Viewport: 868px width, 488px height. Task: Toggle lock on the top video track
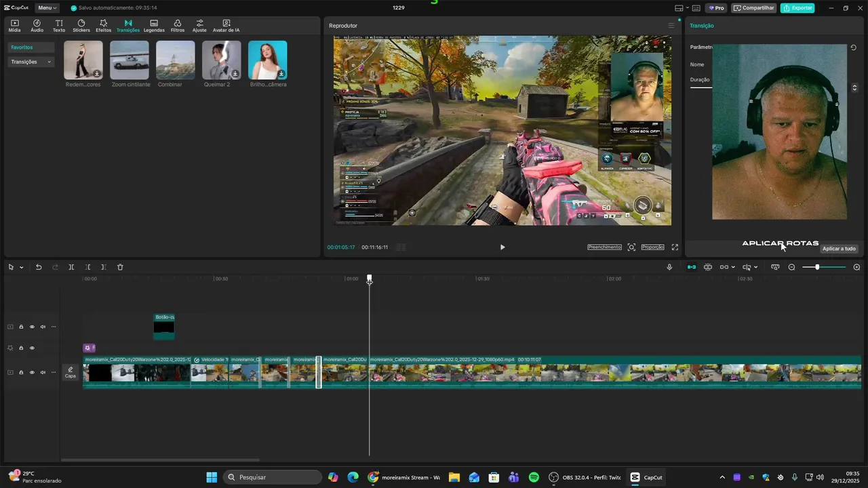click(x=21, y=327)
